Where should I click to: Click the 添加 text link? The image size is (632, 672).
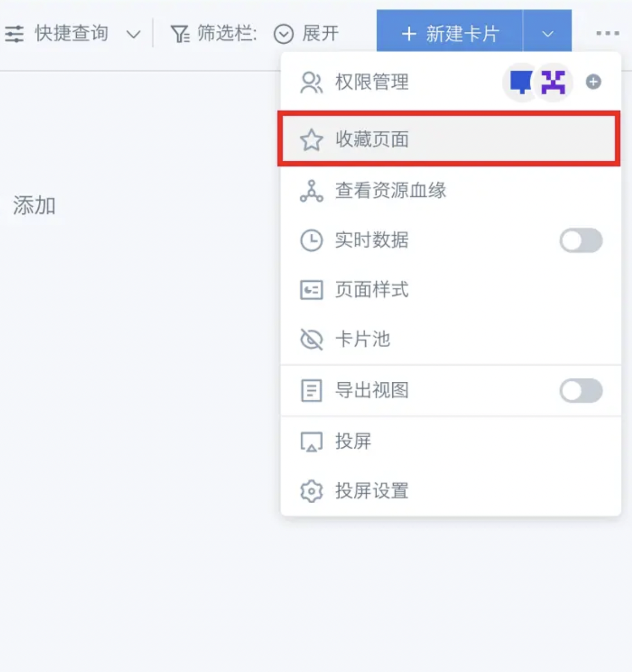point(34,206)
